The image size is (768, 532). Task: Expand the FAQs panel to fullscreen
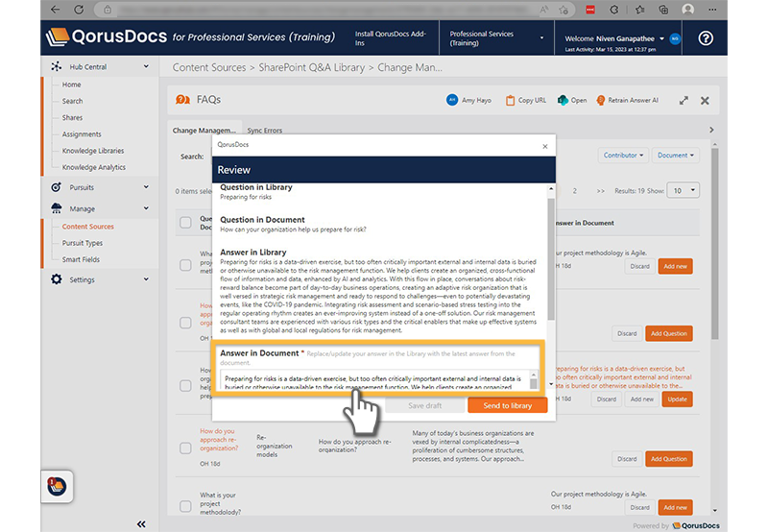click(x=684, y=101)
